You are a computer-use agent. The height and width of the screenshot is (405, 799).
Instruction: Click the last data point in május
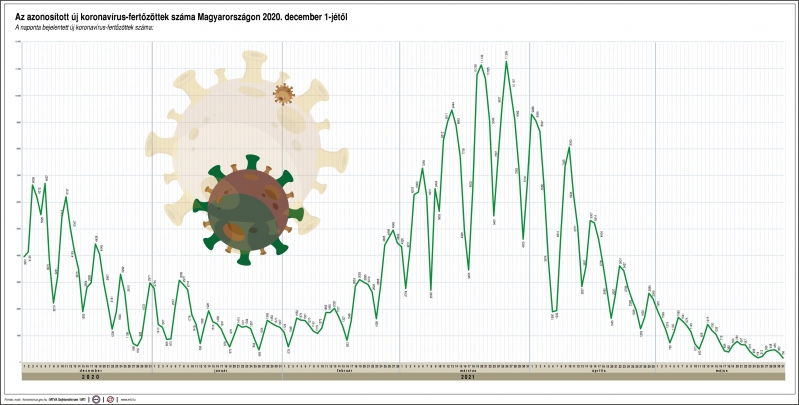pos(782,356)
